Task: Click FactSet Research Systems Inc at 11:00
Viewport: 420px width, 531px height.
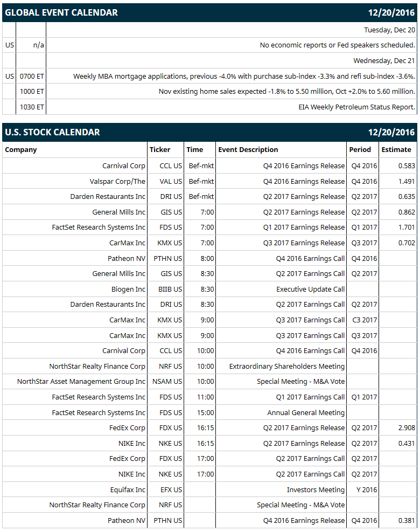Action: 99,397
